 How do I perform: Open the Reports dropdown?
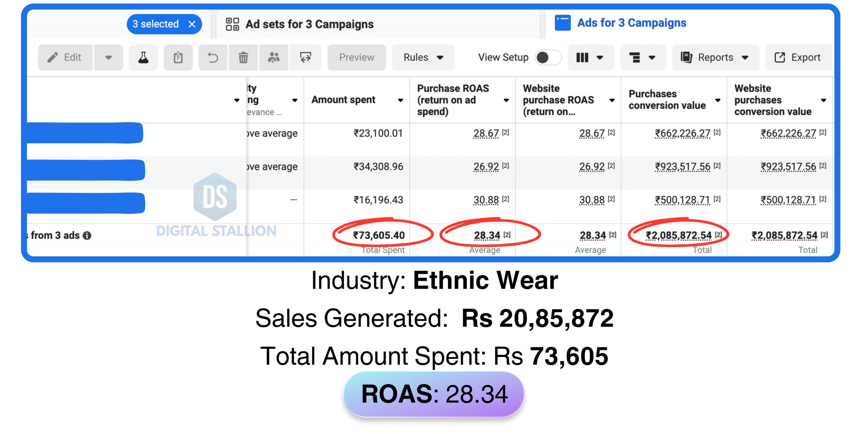715,58
